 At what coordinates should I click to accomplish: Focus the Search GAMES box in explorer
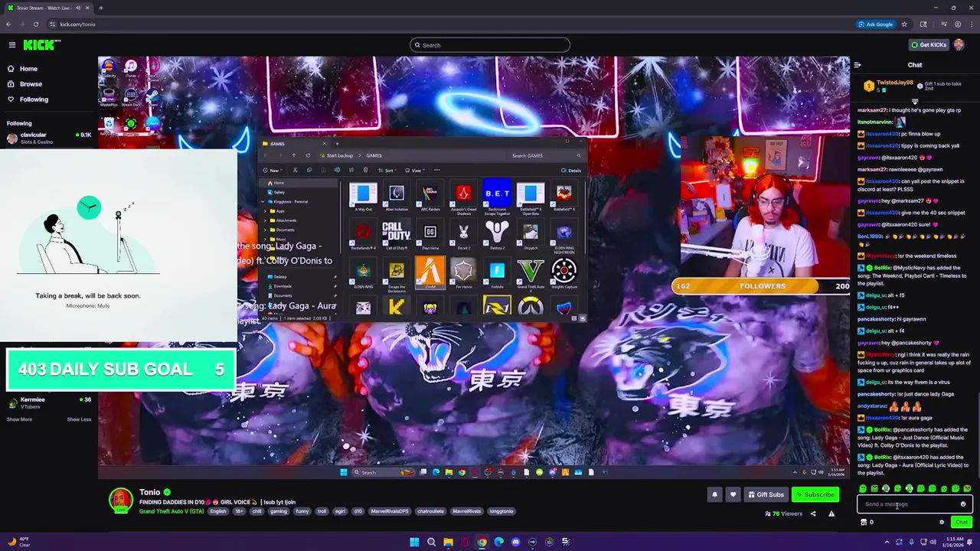tap(546, 155)
